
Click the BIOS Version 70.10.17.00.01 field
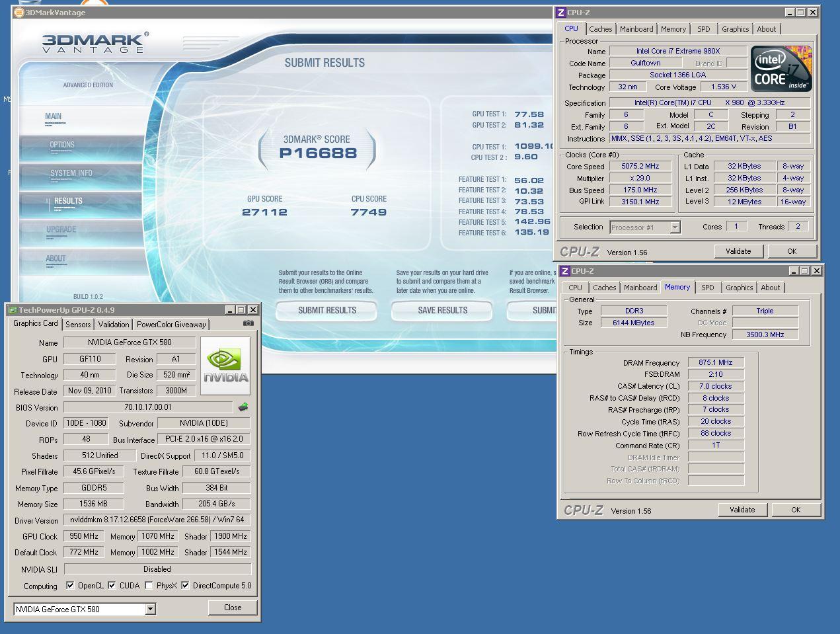point(148,407)
